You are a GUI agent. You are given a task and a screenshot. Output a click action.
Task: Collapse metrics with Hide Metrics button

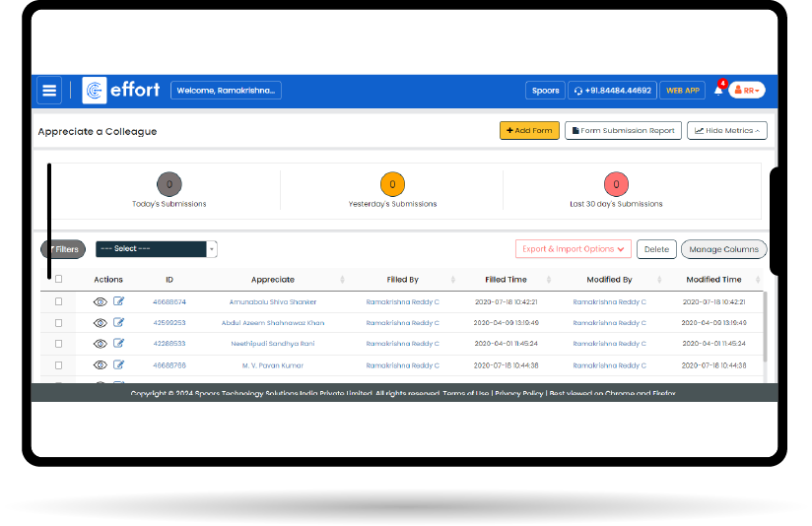pos(726,130)
